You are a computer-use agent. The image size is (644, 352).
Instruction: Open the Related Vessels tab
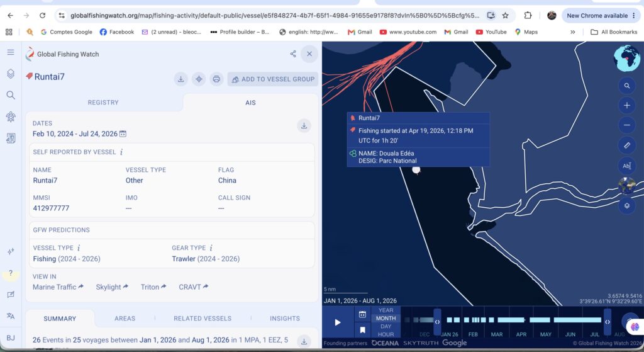[x=203, y=319]
